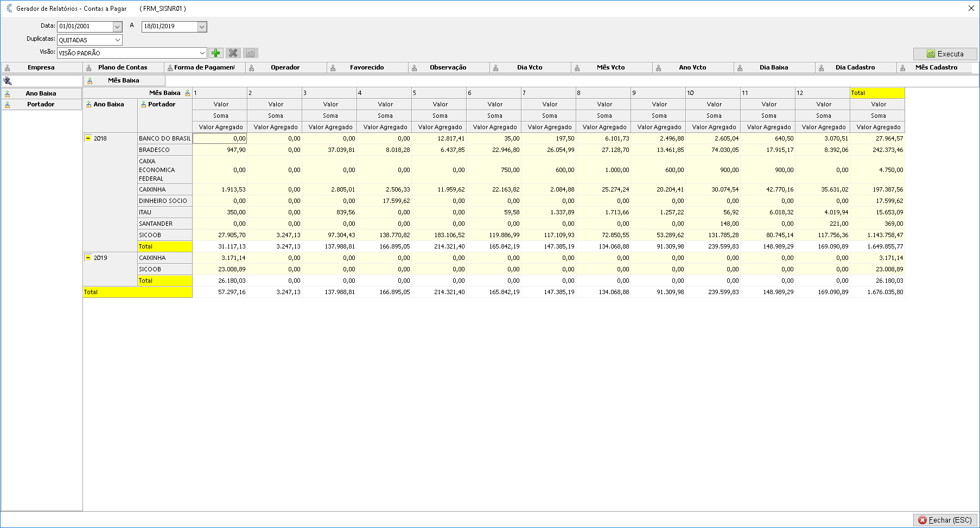Click cell value 74.030,05
The width and height of the screenshot is (980, 528).
point(713,150)
